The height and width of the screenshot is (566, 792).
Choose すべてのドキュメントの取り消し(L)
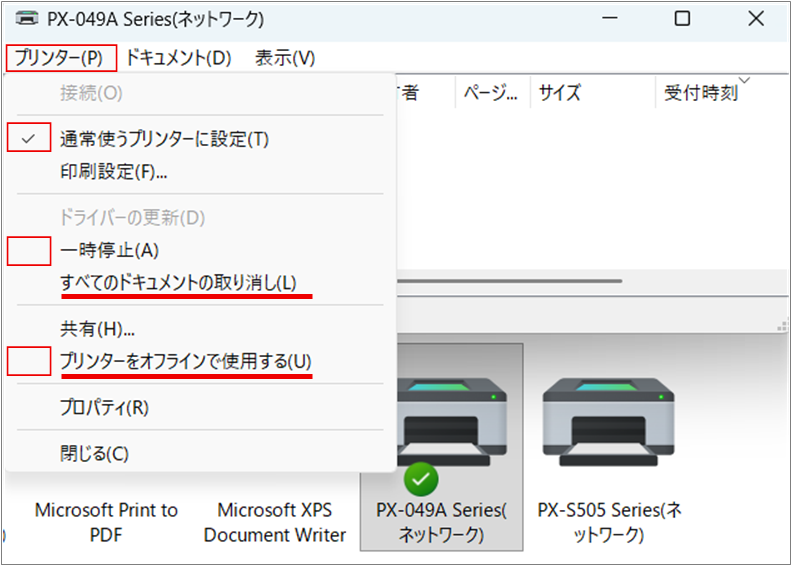[x=178, y=283]
